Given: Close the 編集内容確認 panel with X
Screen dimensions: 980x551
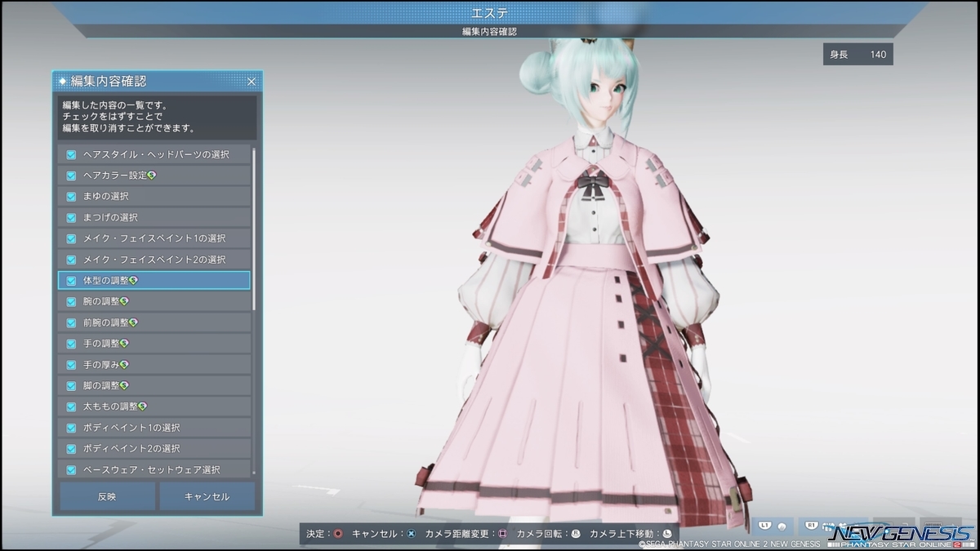Looking at the screenshot, I should point(252,81).
